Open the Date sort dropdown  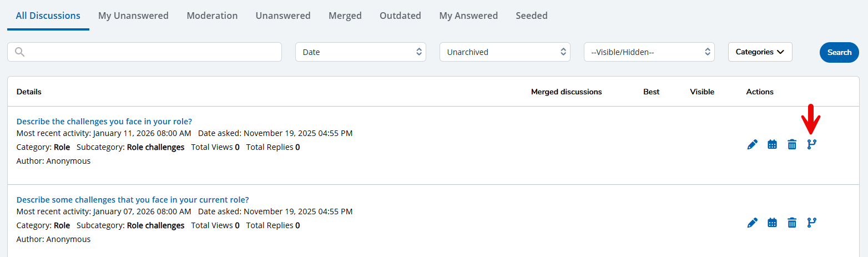pyautogui.click(x=360, y=52)
